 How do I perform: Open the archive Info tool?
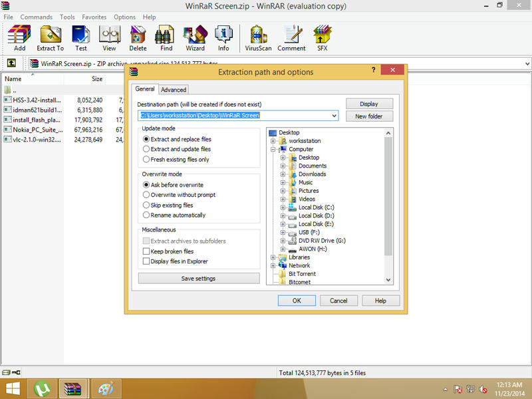click(x=223, y=38)
